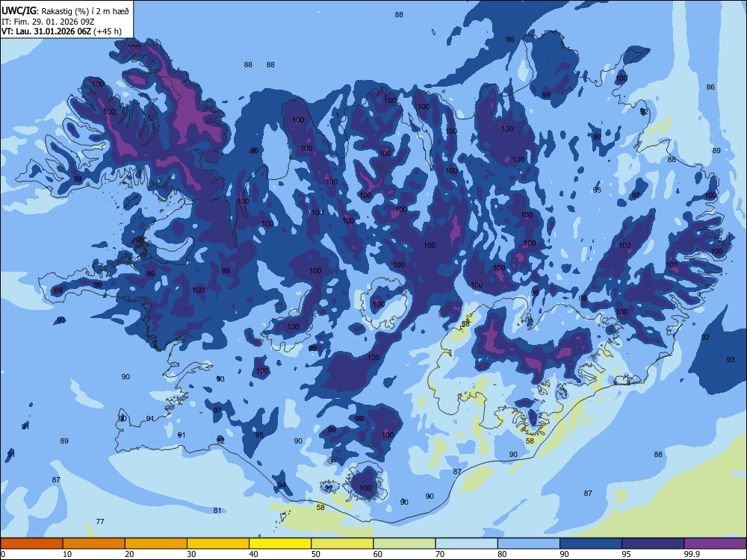The width and height of the screenshot is (747, 560).
Task: Click the legend tick label '50'
Action: 315,554
